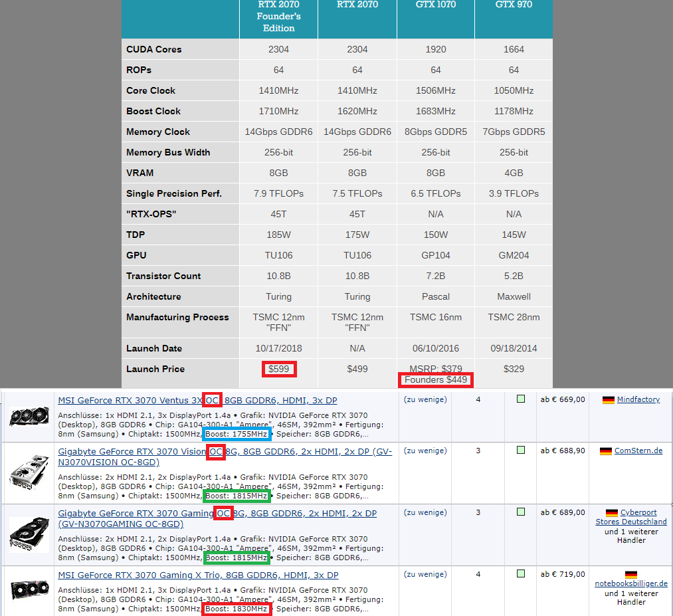Image resolution: width=673 pixels, height=616 pixels.
Task: Click the 'Founders $449' price text
Action: (x=436, y=379)
